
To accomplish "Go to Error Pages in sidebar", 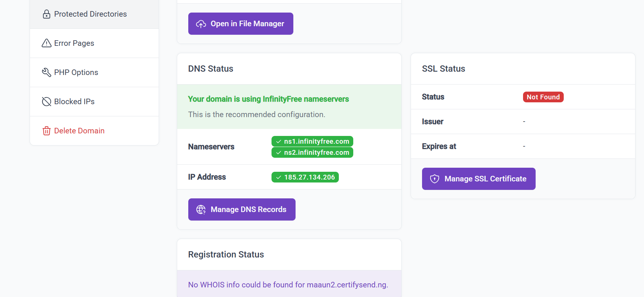I will click(74, 43).
